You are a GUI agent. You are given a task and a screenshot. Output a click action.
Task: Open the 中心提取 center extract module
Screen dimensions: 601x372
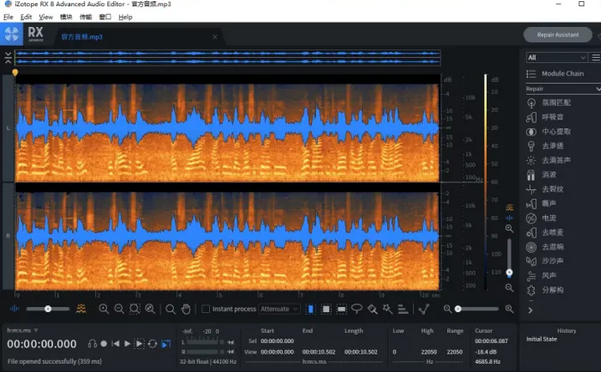point(548,131)
